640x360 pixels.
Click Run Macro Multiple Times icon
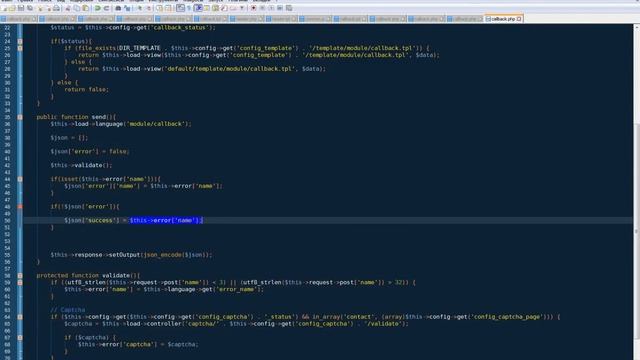click(x=280, y=8)
